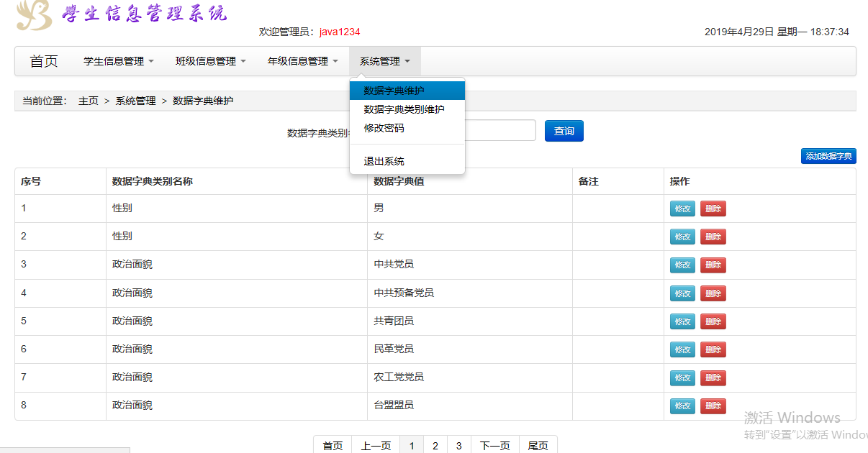Screen dimensions: 868x453
Task: Expand the 班级信息管理 dropdown
Action: [211, 61]
